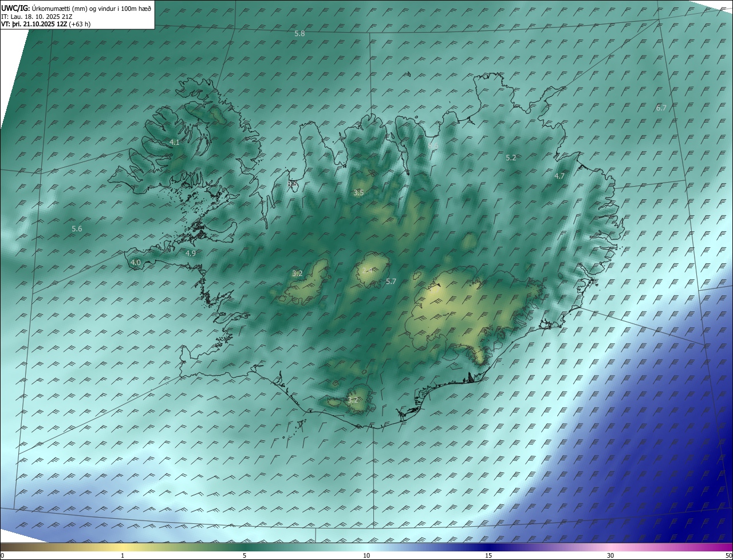This screenshot has height=560, width=733.
Task: Click the 'VT: þri. 21.10.2025 12Z (+63 h)' line
Action: click(x=46, y=24)
